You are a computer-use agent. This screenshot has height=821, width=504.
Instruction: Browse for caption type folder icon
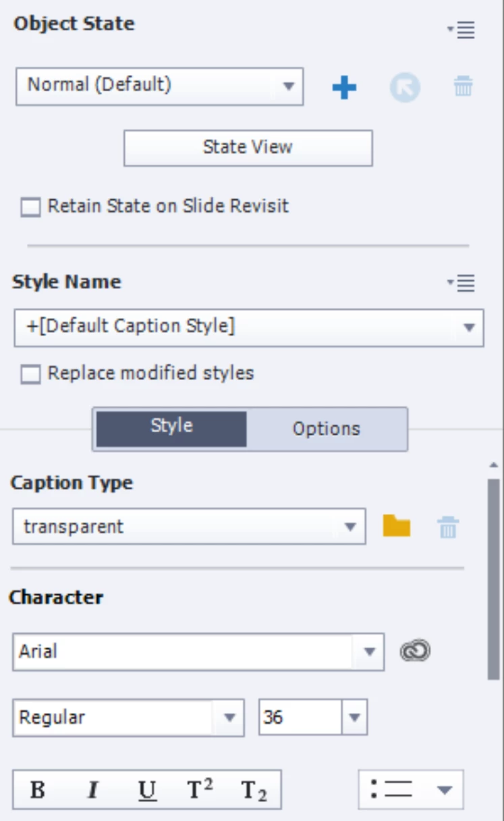[397, 526]
